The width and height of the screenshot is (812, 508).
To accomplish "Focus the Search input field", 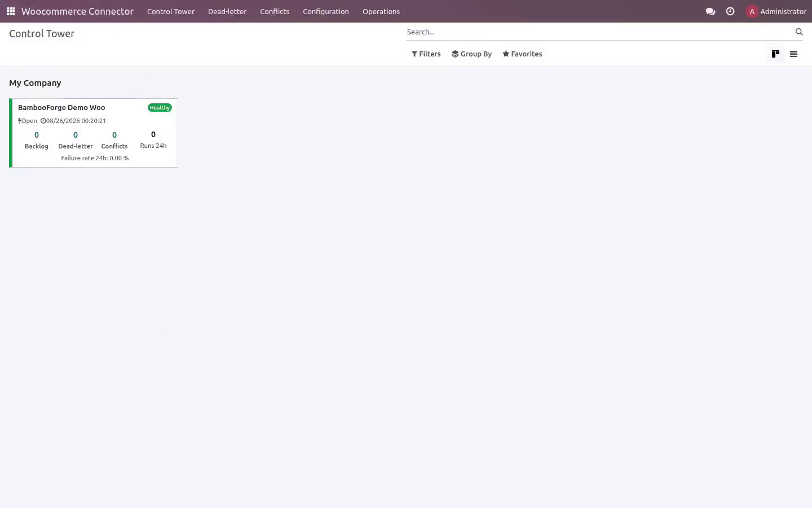I will coord(599,32).
